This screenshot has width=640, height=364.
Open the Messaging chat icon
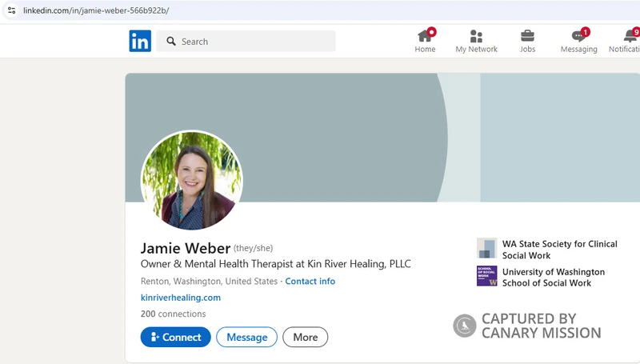click(578, 36)
